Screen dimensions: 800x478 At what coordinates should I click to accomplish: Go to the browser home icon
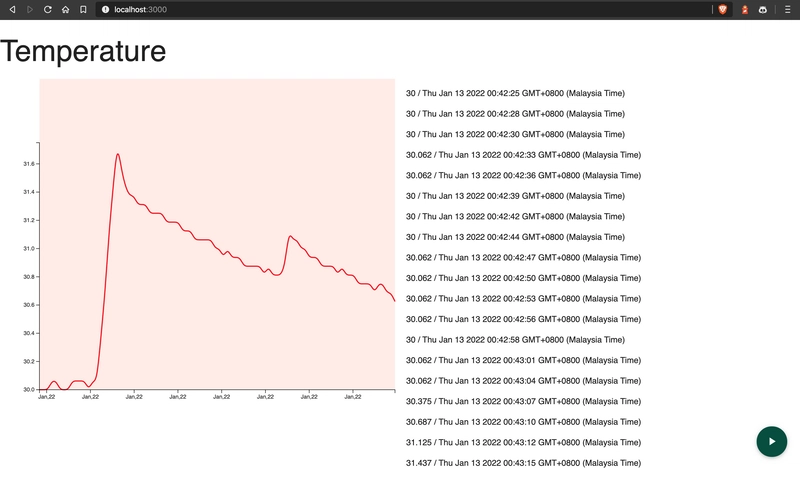coord(65,9)
